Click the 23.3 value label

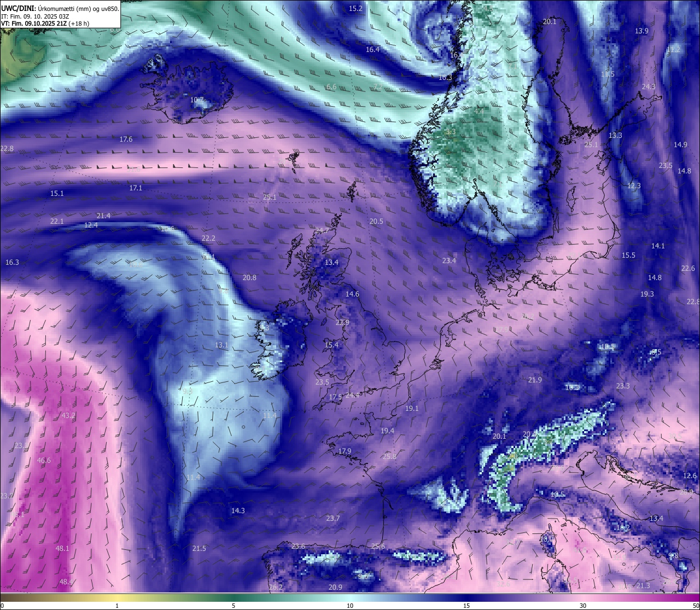click(623, 386)
